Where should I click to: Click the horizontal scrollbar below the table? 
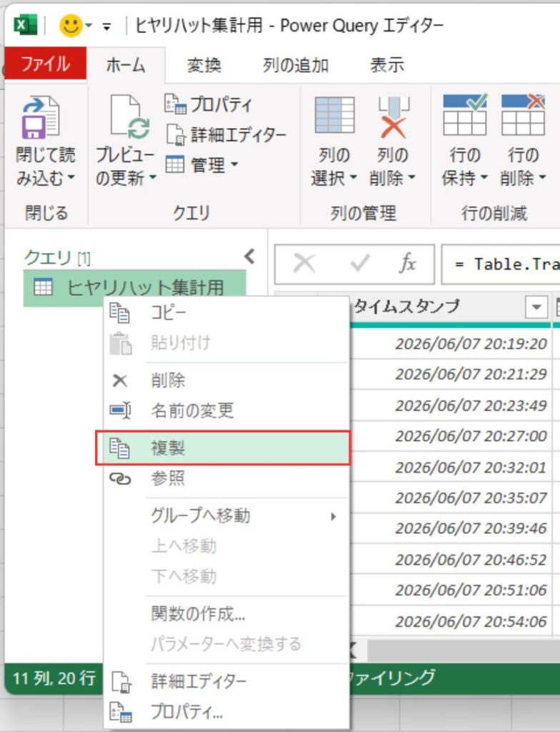pos(462,650)
